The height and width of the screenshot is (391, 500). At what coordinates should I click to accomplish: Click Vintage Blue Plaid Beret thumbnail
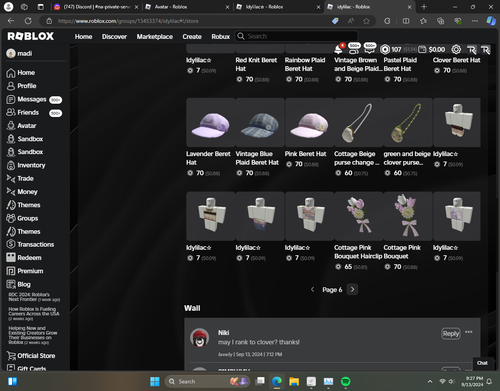pos(260,122)
